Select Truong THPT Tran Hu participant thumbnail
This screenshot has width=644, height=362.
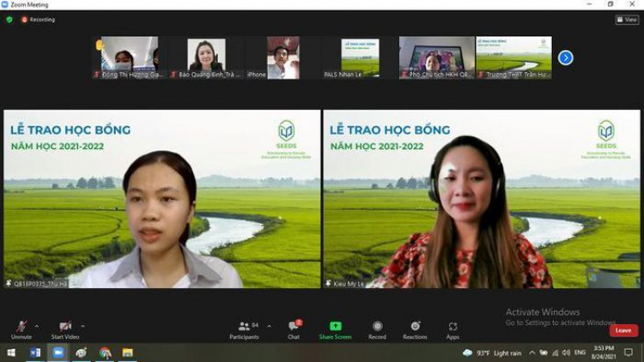[513, 57]
